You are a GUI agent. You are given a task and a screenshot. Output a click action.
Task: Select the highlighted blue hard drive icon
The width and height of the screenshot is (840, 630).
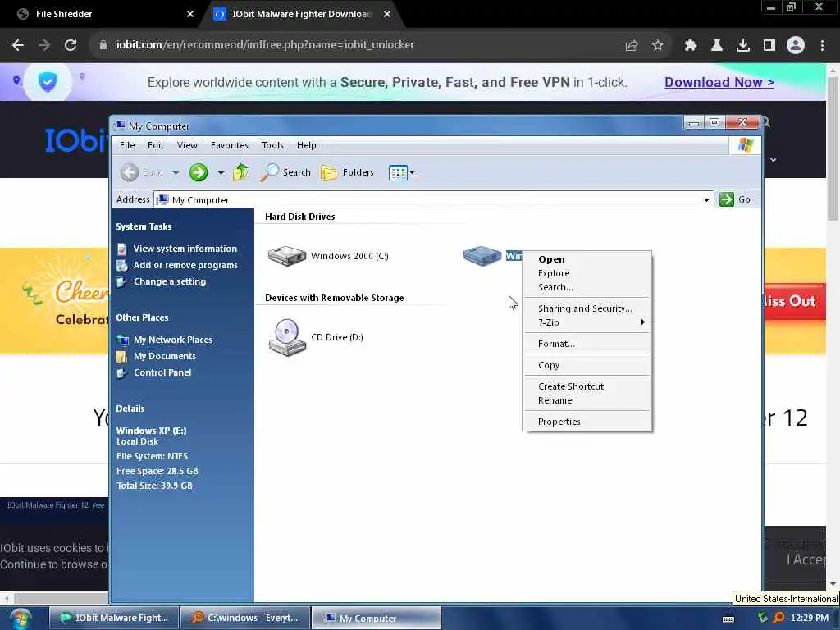pos(482,256)
